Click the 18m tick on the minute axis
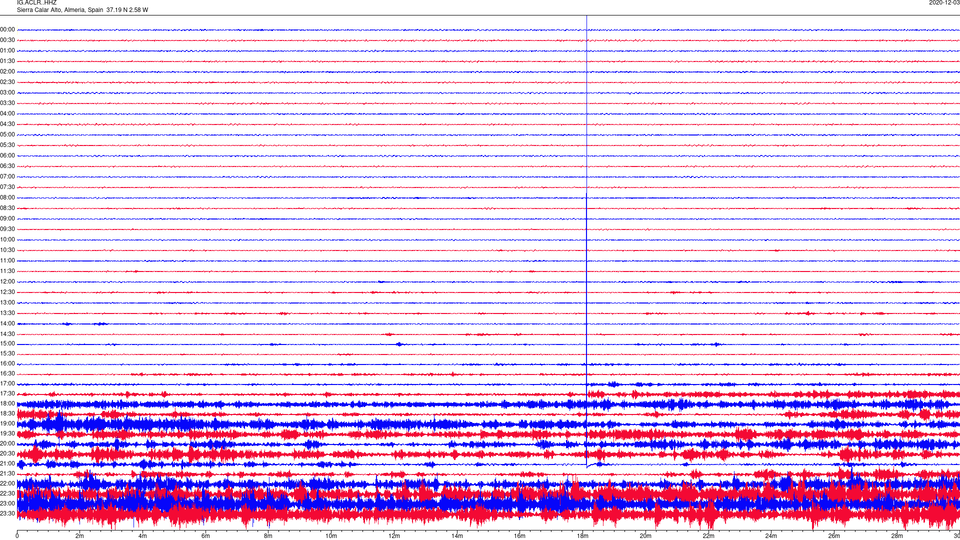 (x=583, y=536)
